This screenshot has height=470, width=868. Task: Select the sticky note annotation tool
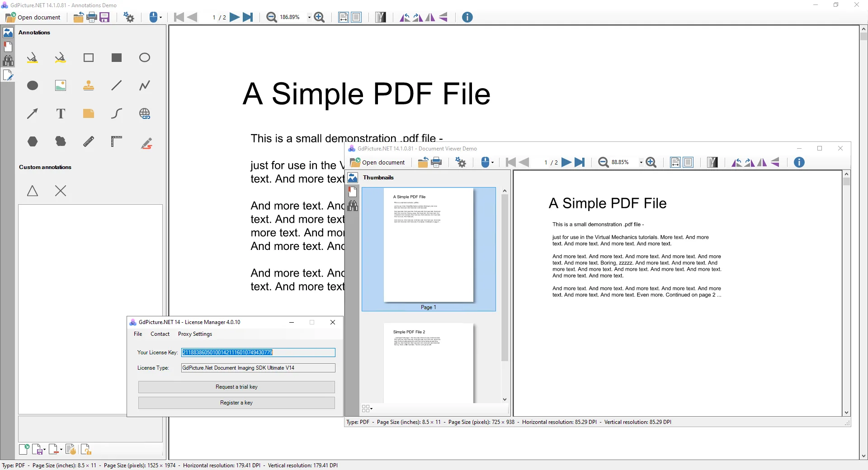pos(89,113)
